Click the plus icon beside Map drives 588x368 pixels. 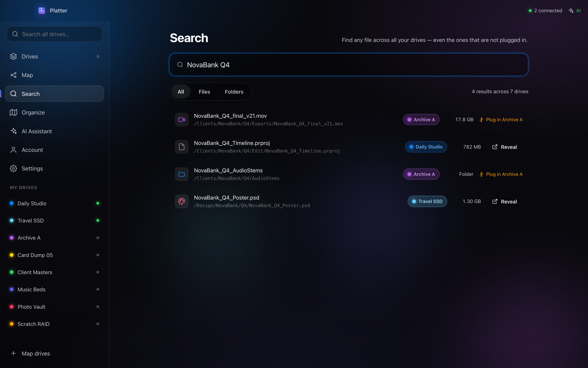point(13,353)
